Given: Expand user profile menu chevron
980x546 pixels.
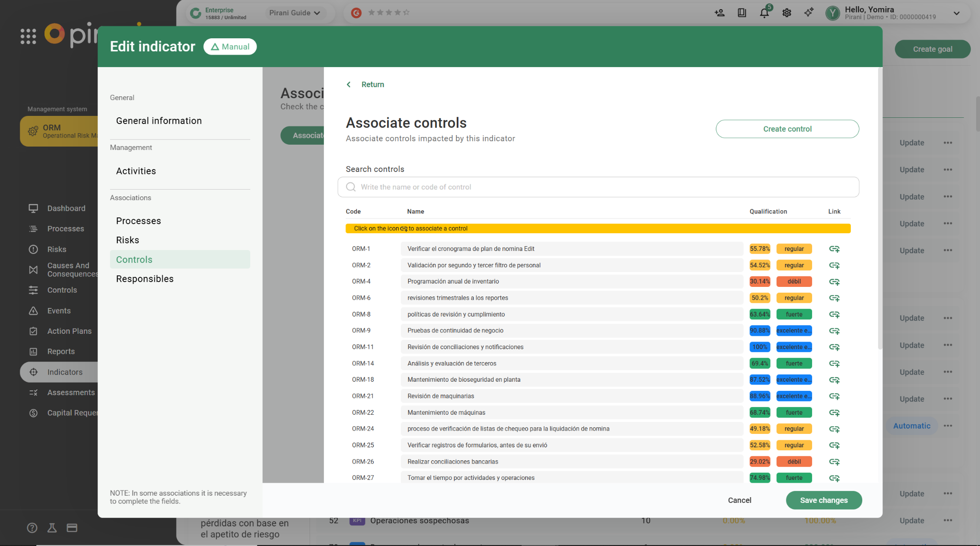Looking at the screenshot, I should [x=956, y=13].
